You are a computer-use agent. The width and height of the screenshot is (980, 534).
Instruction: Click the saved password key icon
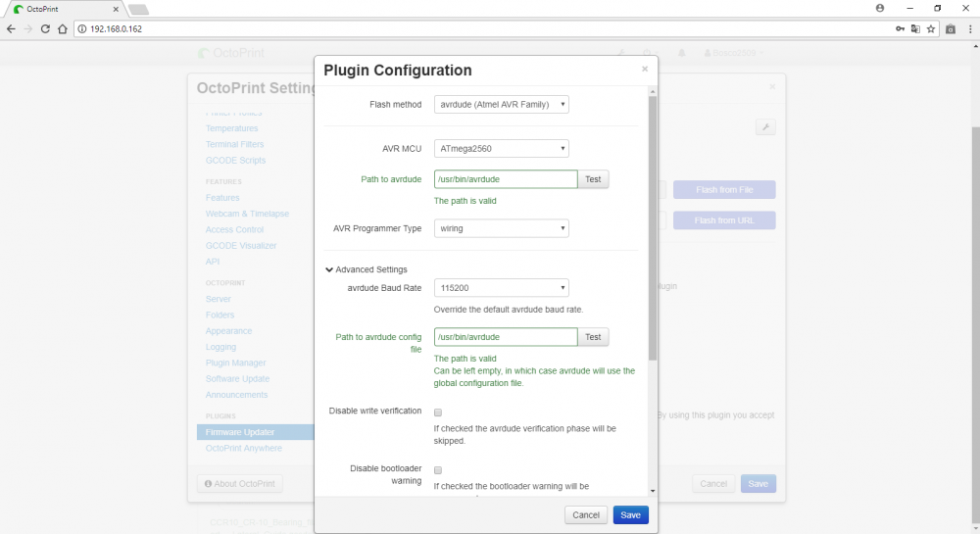[x=900, y=28]
